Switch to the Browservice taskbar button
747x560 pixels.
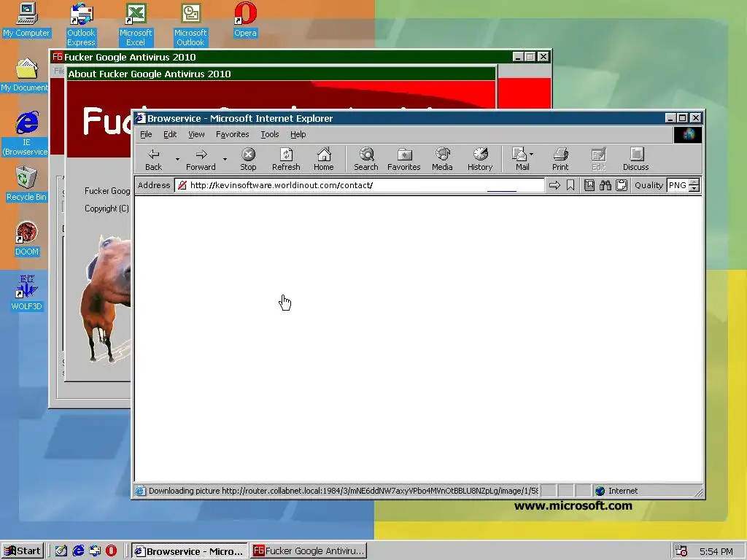pyautogui.click(x=190, y=551)
